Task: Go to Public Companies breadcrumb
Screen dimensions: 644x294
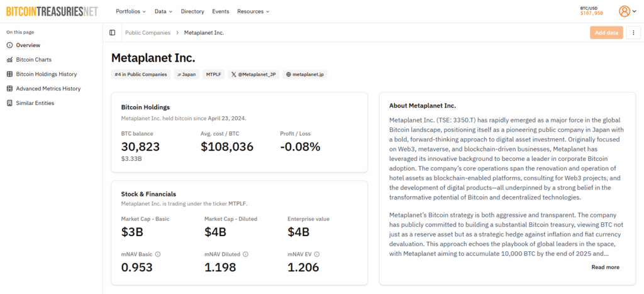Action: tap(148, 33)
